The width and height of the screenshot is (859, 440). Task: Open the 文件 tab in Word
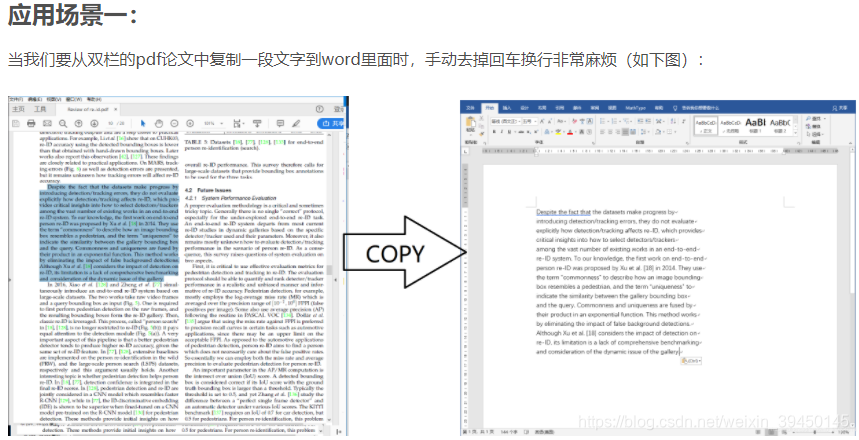pyautogui.click(x=471, y=108)
